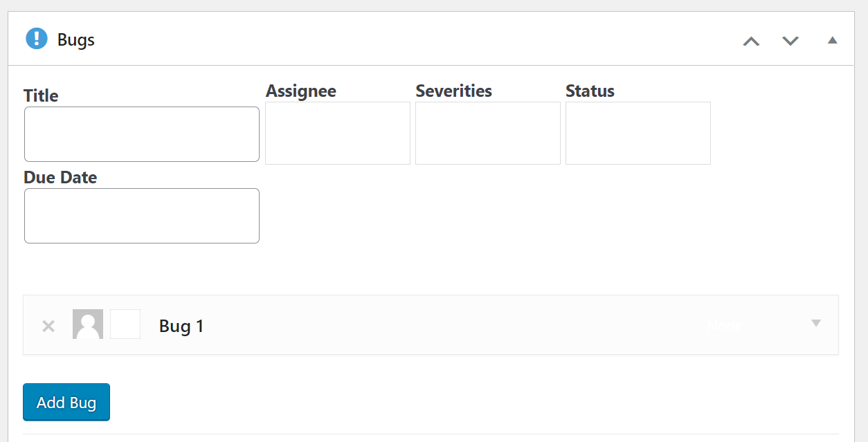
Task: Click the Bug 1 title text
Action: [181, 326]
